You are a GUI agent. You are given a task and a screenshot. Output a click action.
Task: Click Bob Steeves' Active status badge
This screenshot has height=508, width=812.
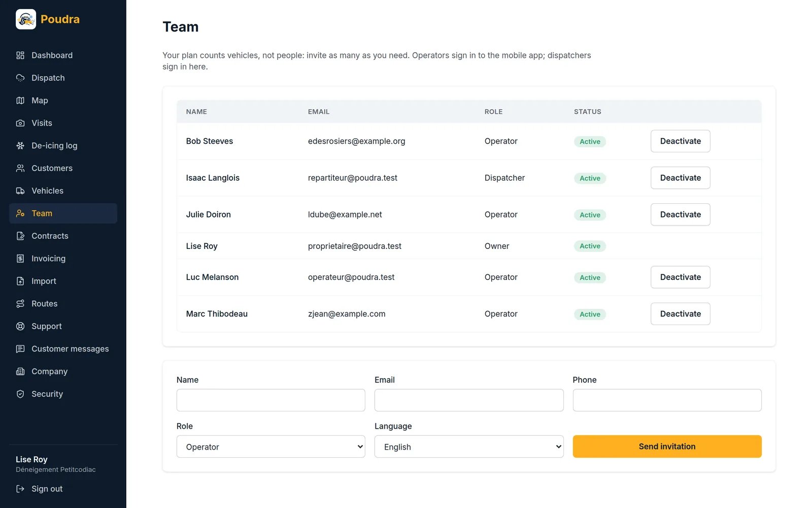[x=590, y=142]
